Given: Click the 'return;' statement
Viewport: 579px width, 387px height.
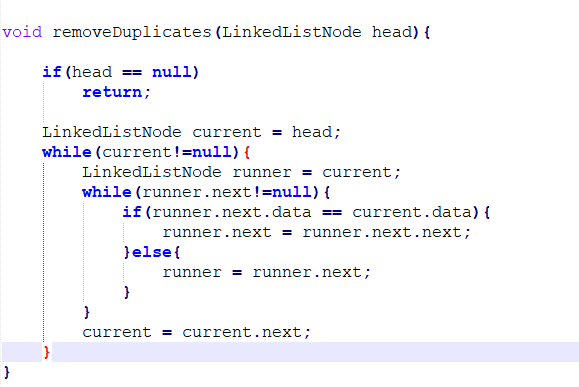Looking at the screenshot, I should click(x=116, y=92).
